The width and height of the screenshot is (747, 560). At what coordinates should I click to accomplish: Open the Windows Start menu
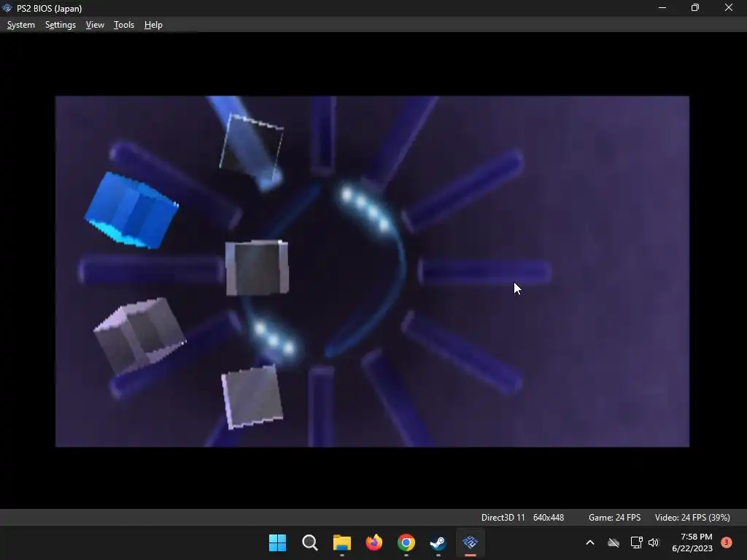[x=277, y=542]
